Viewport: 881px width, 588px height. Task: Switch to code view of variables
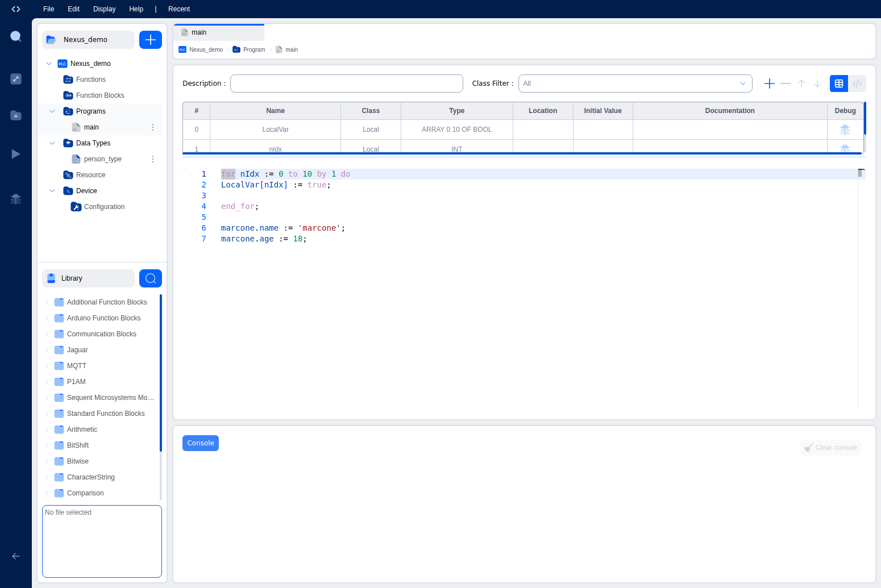tap(857, 84)
